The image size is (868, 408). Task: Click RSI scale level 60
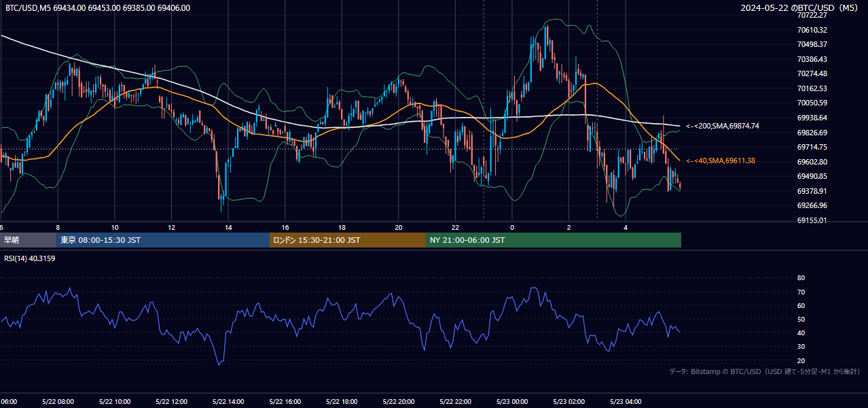[801, 305]
